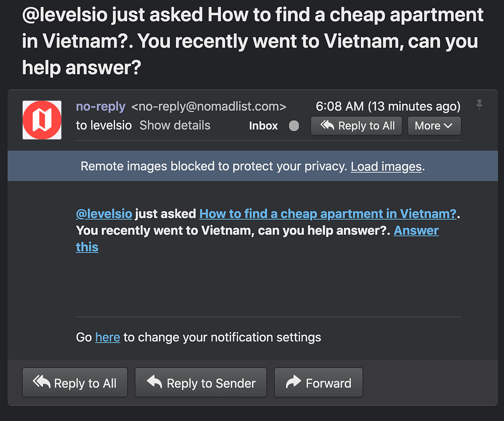Click the Inbox mailbox label

point(263,126)
